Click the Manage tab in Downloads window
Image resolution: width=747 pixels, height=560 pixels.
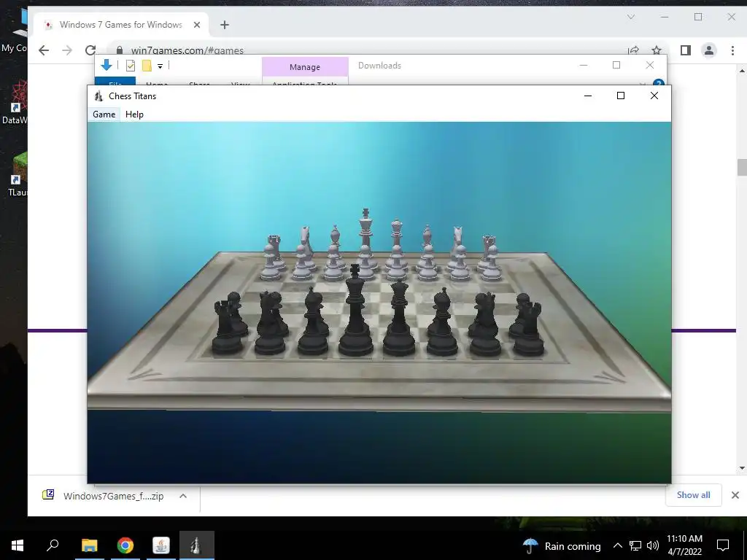(x=305, y=66)
